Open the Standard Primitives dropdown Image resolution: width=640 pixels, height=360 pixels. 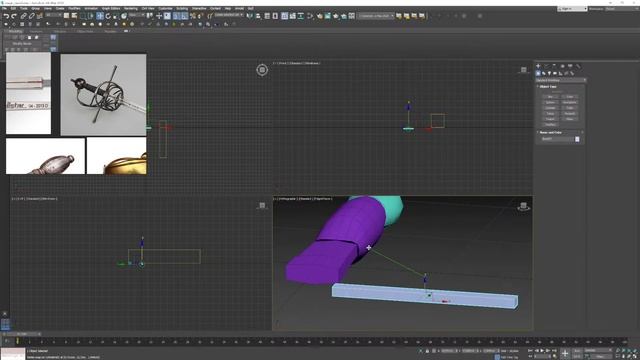click(561, 80)
